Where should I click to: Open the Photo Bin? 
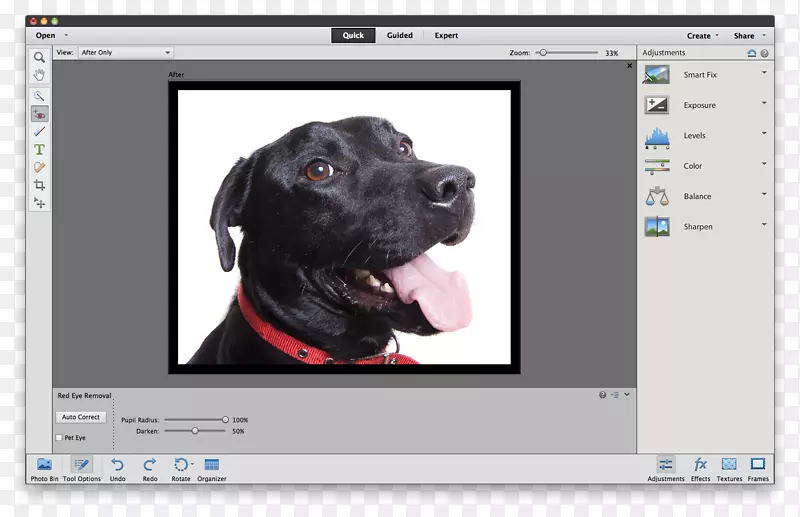point(44,469)
